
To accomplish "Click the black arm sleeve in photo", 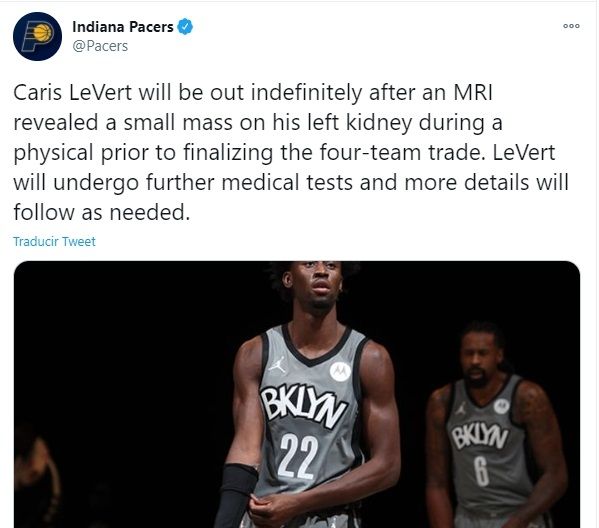I will [x=236, y=495].
